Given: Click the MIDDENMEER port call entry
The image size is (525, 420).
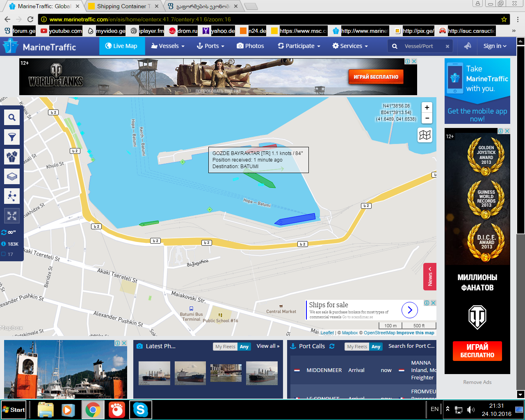Looking at the screenshot, I should (324, 370).
